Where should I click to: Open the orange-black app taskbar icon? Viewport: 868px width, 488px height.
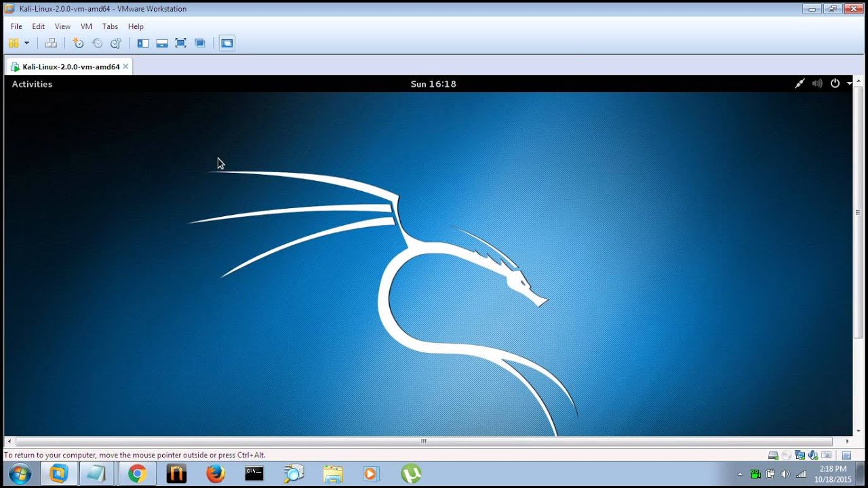click(x=176, y=473)
